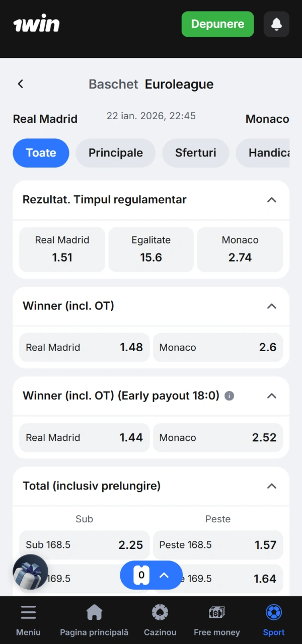Open notifications with the bell icon
The width and height of the screenshot is (302, 644).
pos(276,24)
